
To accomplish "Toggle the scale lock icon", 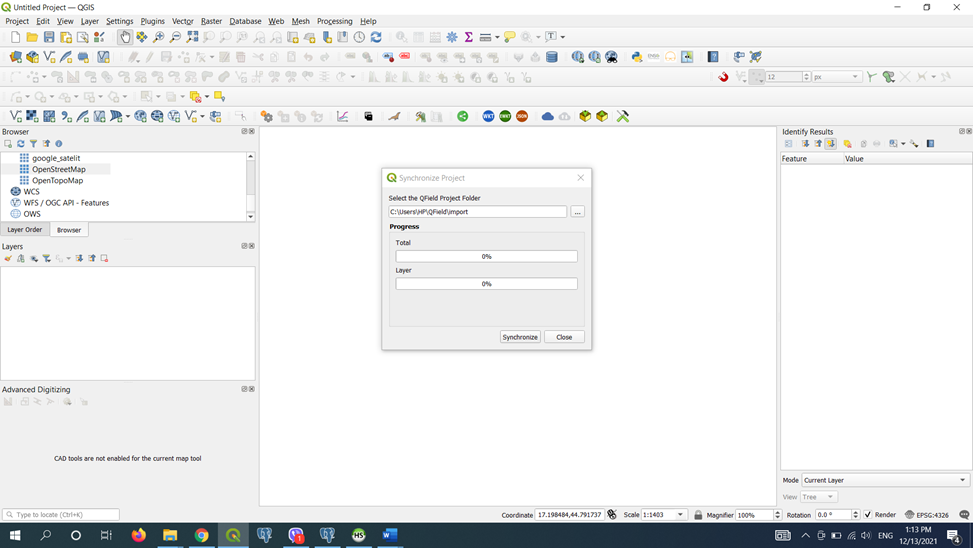I will click(698, 514).
